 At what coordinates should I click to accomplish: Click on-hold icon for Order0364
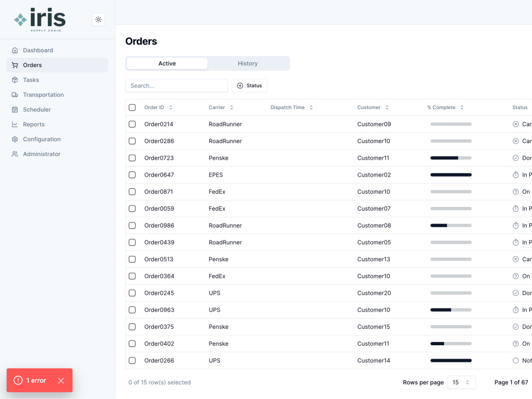[516, 276]
